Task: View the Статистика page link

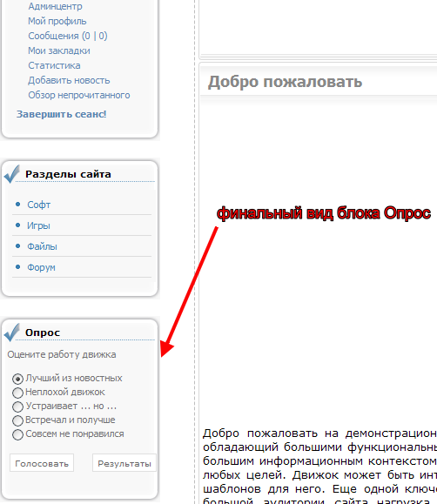Action: pyautogui.click(x=54, y=65)
